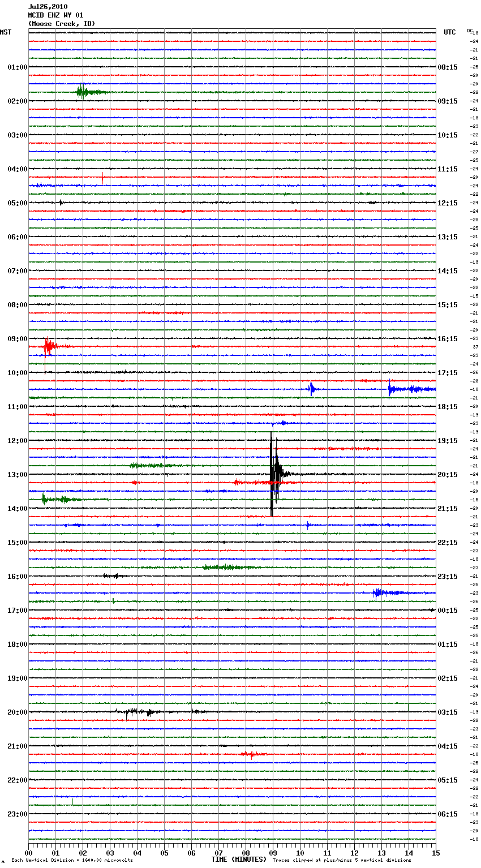481x868 pixels.
Task: Click the blue burst near minute 10.5 after 10:00
Action: [312, 389]
